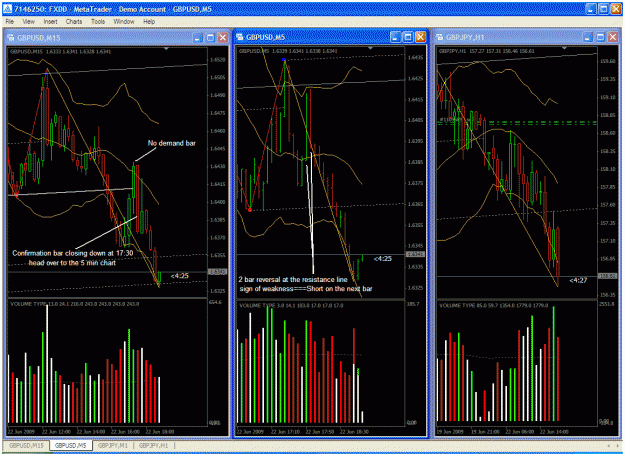Open the Insert menu
This screenshot has height=454, width=625.
point(50,22)
